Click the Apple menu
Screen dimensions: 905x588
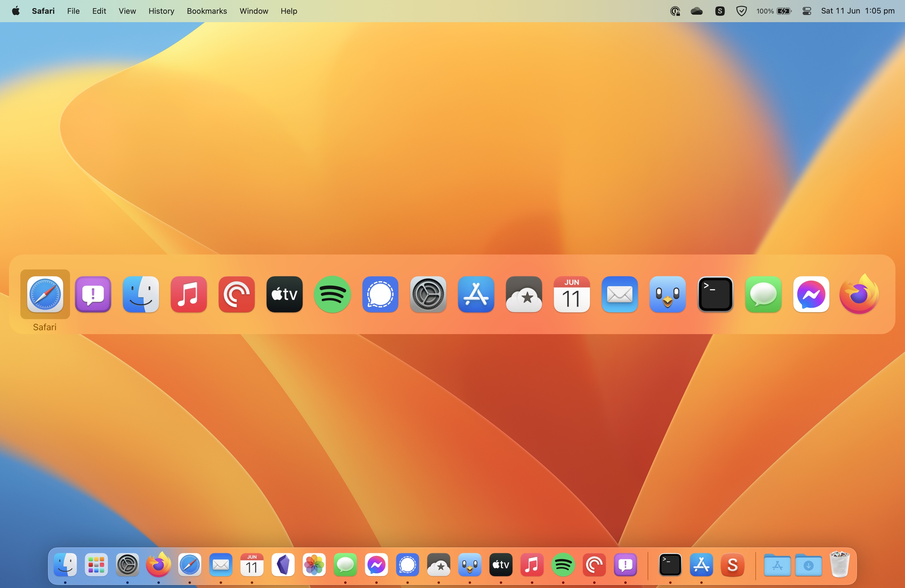pyautogui.click(x=16, y=11)
